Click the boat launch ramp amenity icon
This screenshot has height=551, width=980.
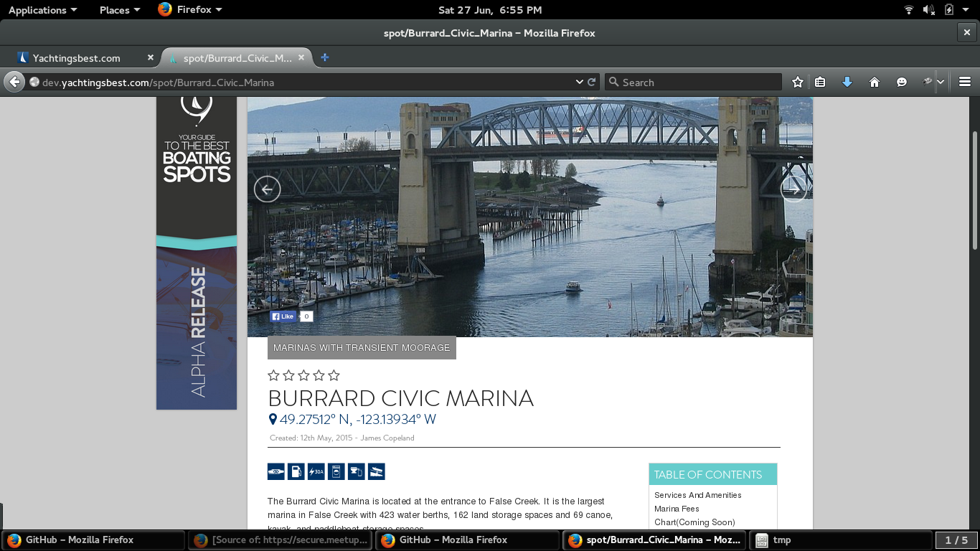(x=376, y=471)
